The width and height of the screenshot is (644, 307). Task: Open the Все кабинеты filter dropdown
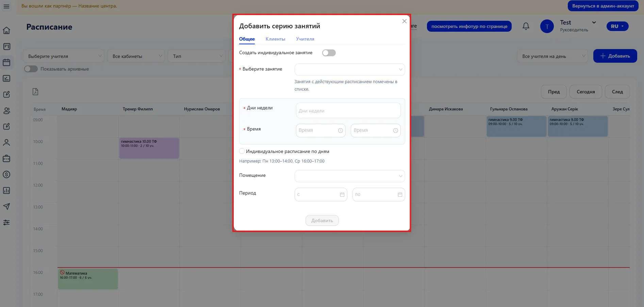136,56
